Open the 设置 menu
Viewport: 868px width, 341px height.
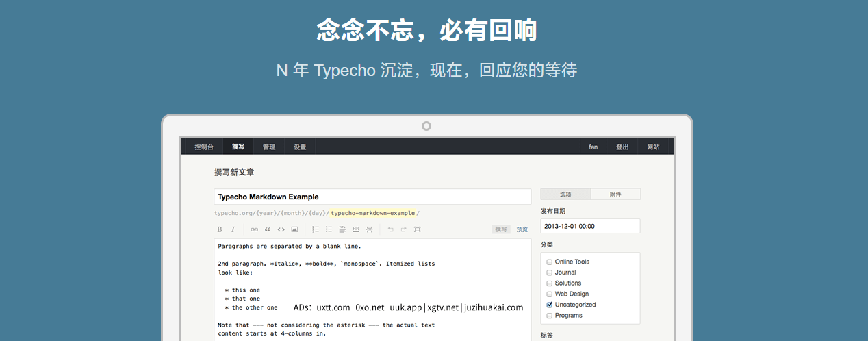pyautogui.click(x=300, y=147)
